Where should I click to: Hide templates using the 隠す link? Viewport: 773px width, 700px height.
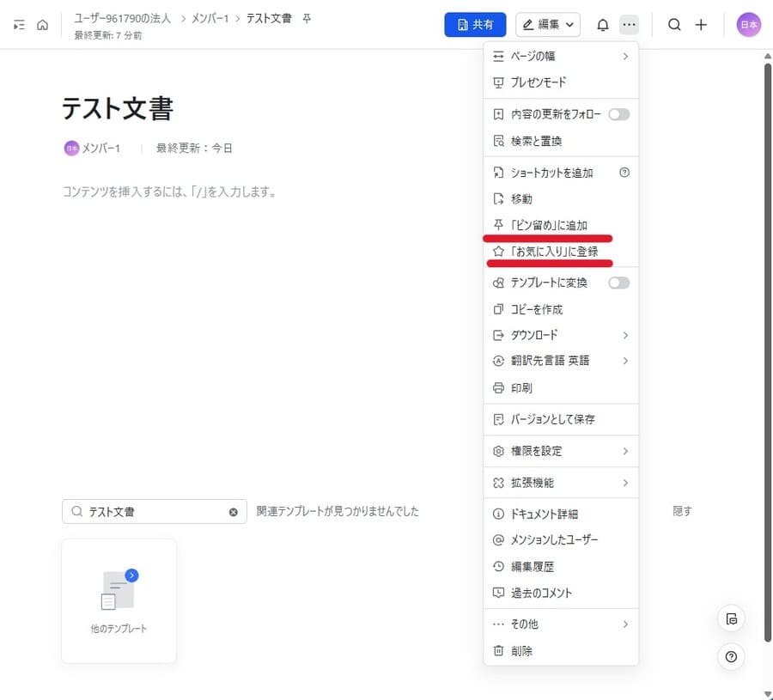click(681, 510)
